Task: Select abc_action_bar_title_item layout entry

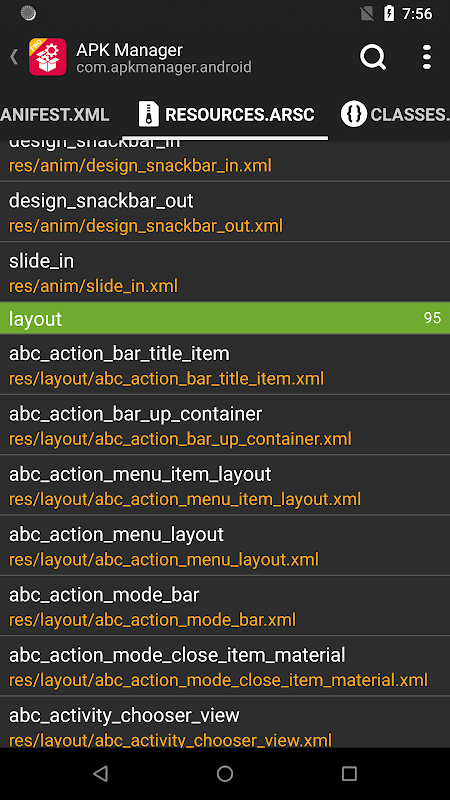Action: click(x=225, y=365)
